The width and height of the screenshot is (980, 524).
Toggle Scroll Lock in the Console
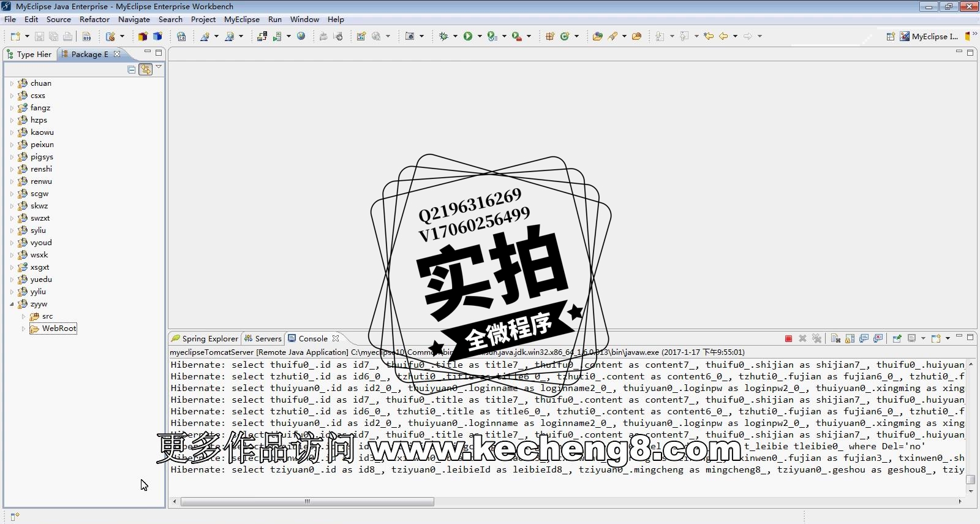coord(850,338)
